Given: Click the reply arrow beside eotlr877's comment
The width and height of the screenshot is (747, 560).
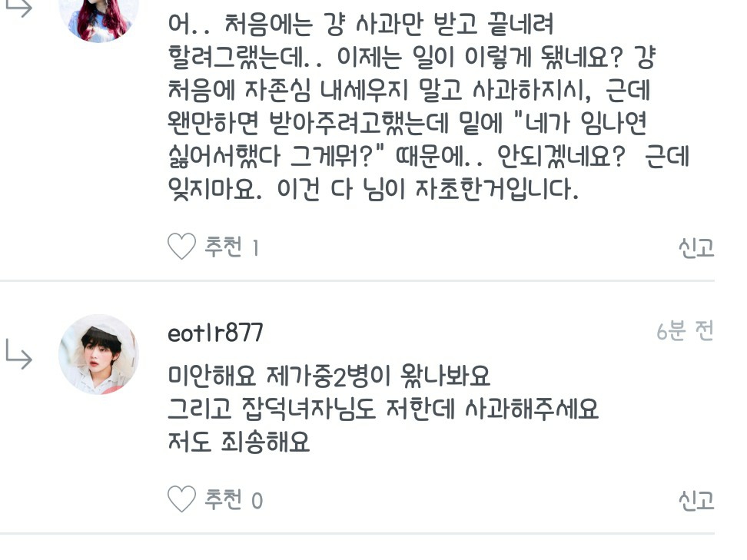Looking at the screenshot, I should pyautogui.click(x=18, y=355).
